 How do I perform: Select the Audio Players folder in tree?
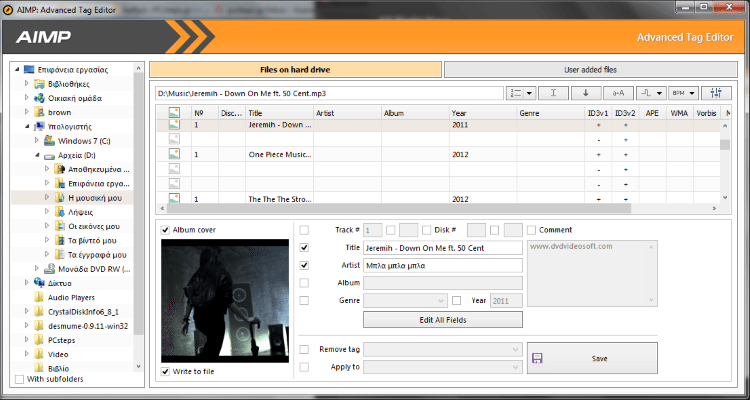[71, 298]
